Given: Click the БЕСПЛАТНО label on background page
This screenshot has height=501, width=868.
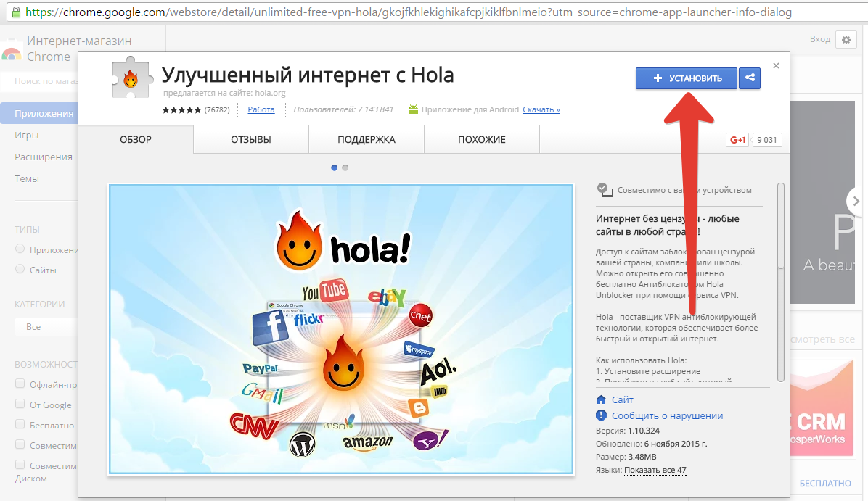Looking at the screenshot, I should pos(825,484).
